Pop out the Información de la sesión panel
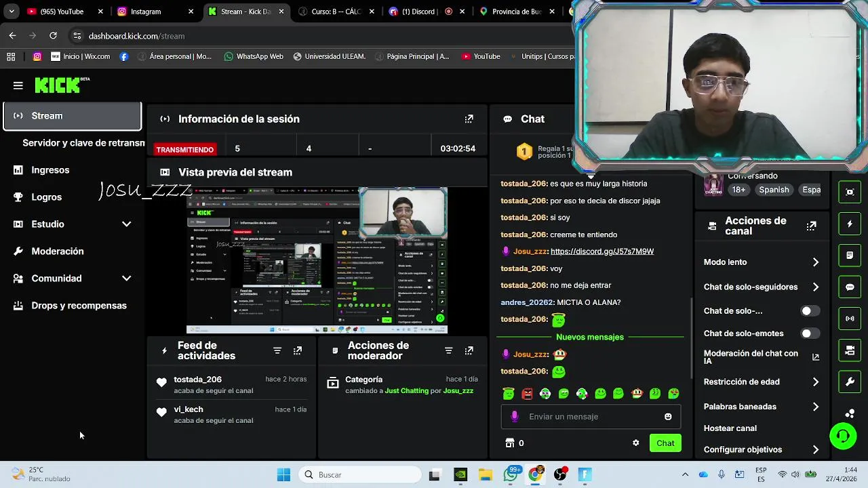 point(469,119)
